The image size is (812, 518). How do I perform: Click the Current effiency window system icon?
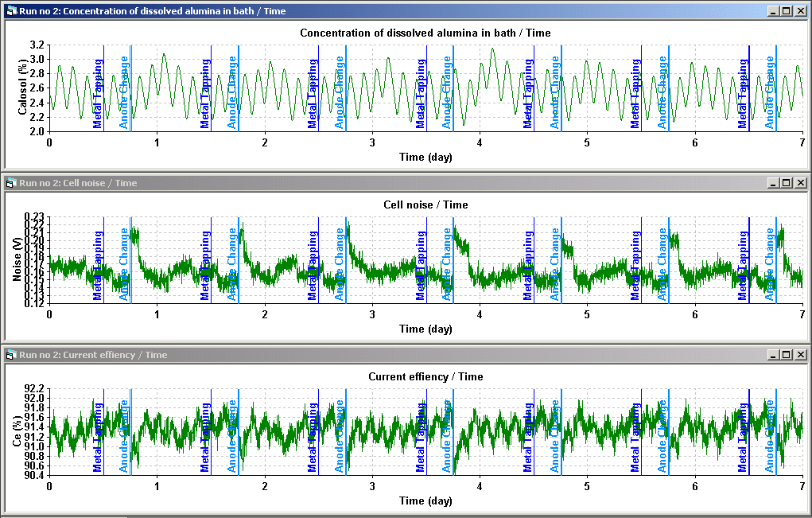coord(11,355)
